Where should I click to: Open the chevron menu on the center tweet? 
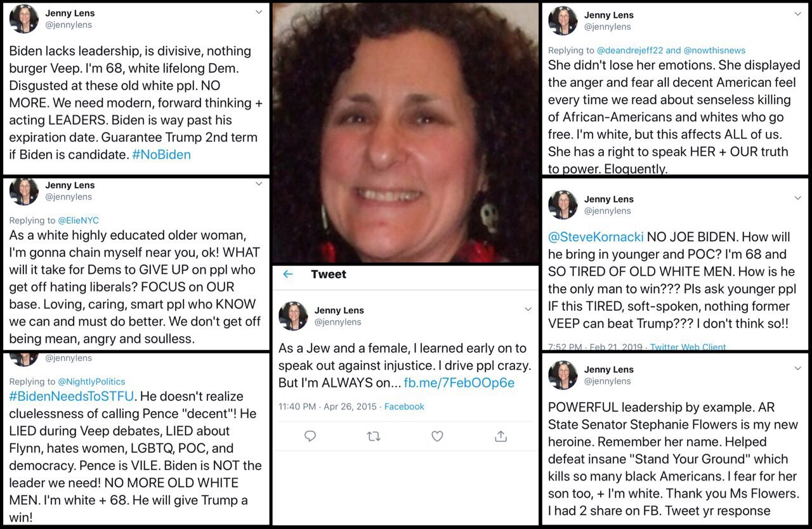(528, 309)
